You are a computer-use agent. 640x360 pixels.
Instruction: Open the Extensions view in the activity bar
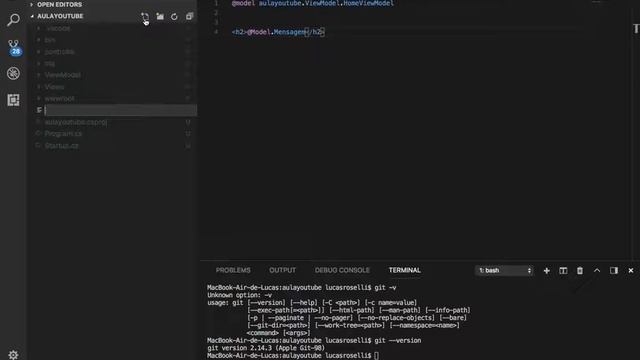(13, 100)
